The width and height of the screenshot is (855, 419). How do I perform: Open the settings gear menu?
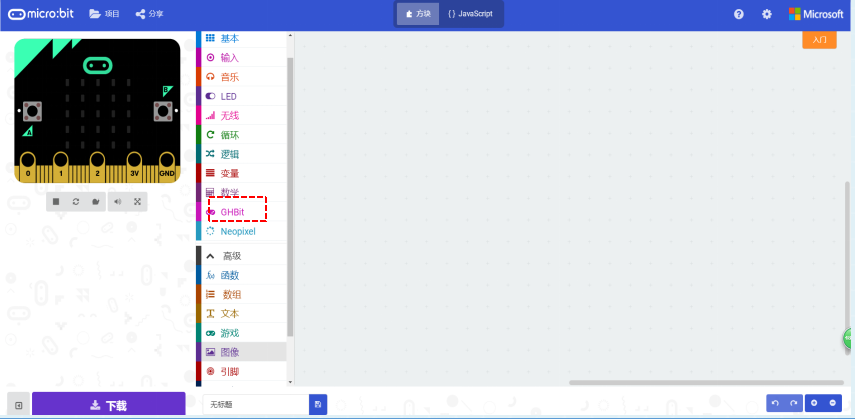pos(767,14)
